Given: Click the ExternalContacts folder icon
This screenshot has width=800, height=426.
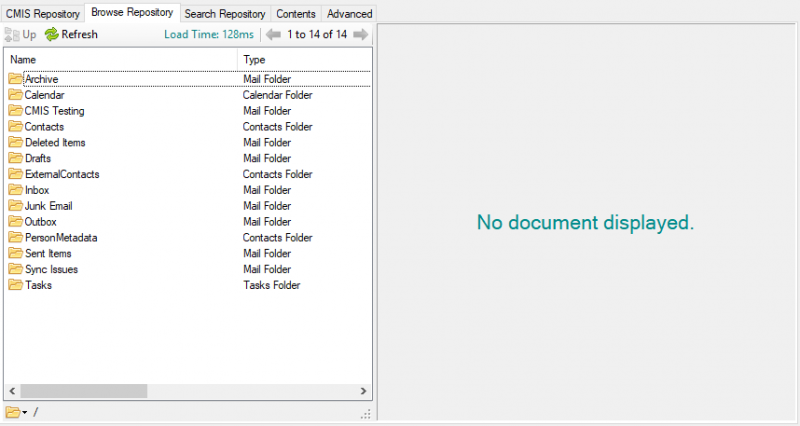Looking at the screenshot, I should click(x=15, y=174).
